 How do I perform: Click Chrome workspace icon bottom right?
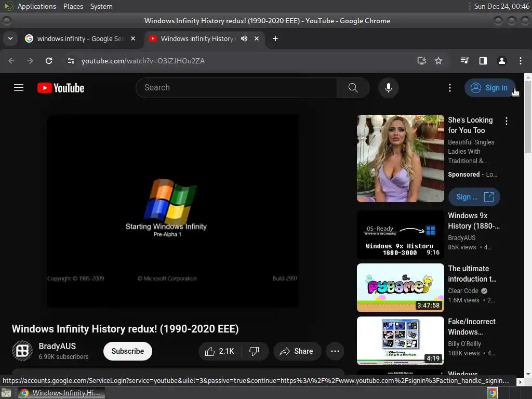[x=493, y=393]
